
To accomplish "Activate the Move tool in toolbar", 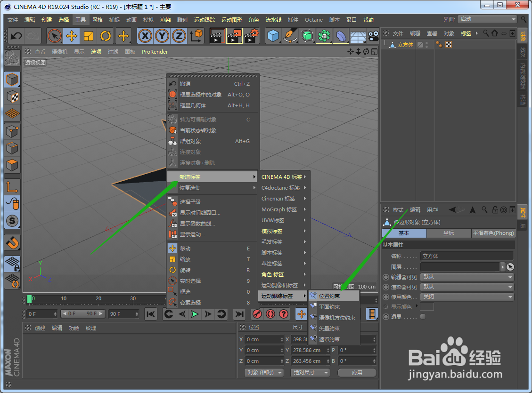I will click(71, 36).
